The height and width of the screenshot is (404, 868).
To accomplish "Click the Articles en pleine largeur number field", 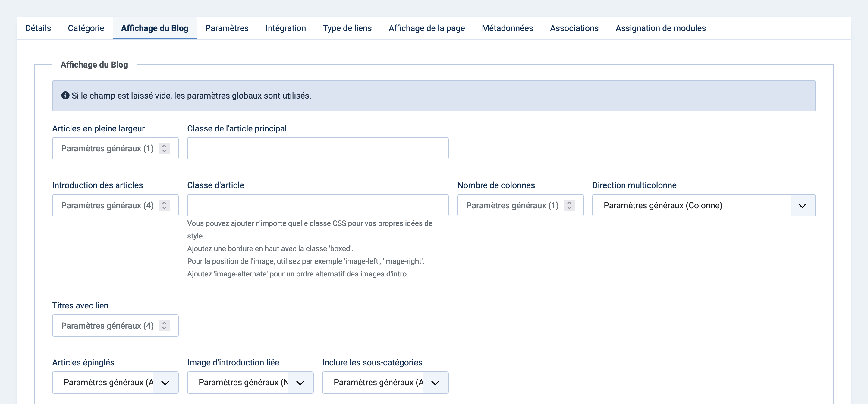I will tap(115, 148).
